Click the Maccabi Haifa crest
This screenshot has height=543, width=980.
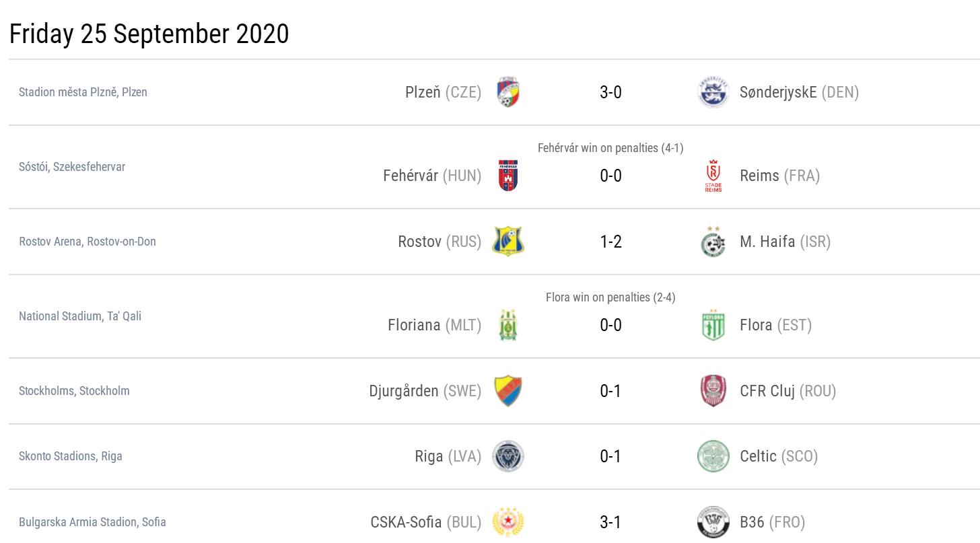pyautogui.click(x=713, y=242)
